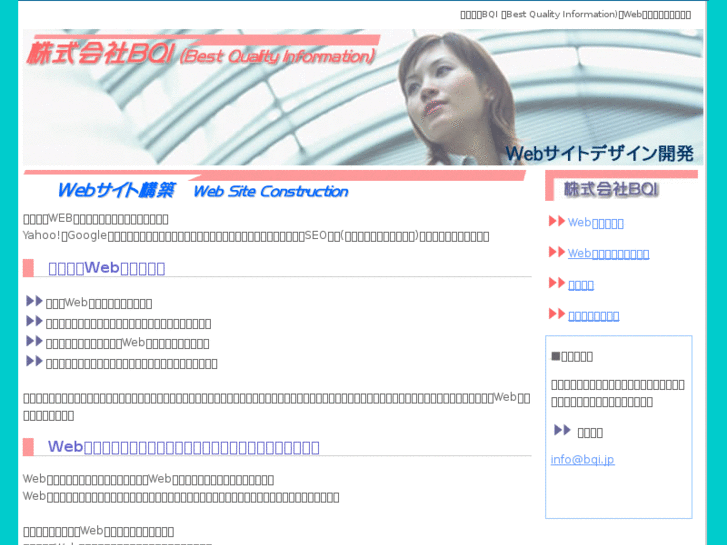Click blue arrow bullet of first list item starting near Web

[34, 301]
